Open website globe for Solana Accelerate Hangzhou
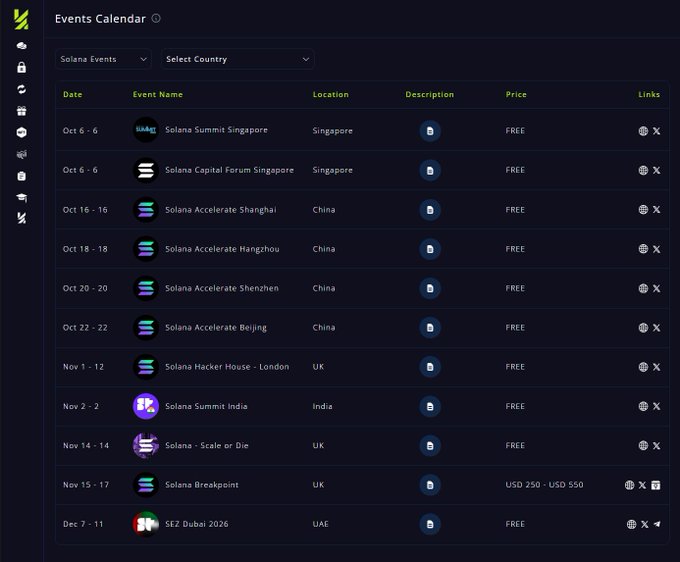 point(643,249)
